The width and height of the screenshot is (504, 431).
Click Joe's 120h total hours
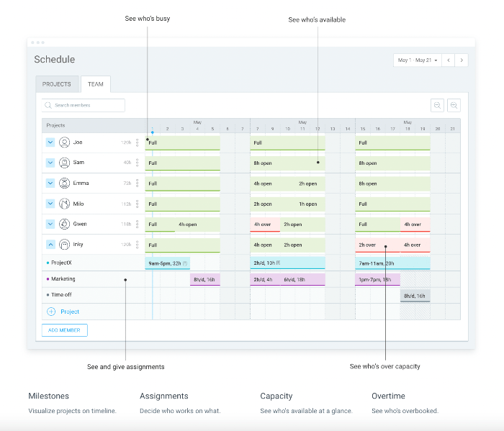click(126, 142)
